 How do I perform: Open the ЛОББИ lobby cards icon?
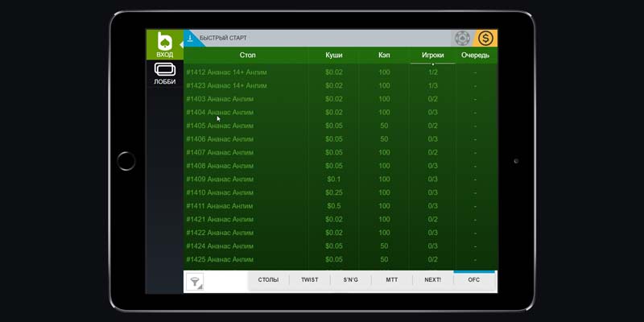(x=165, y=74)
